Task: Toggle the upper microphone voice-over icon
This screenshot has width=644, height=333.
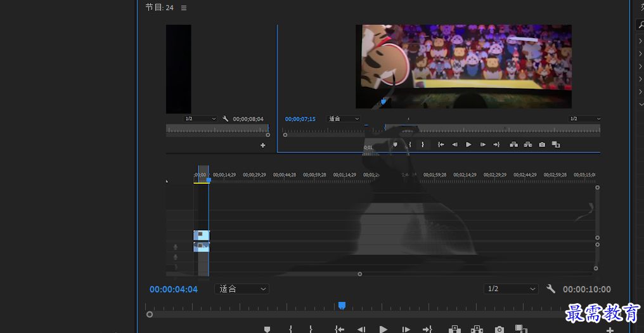Action: click(176, 247)
